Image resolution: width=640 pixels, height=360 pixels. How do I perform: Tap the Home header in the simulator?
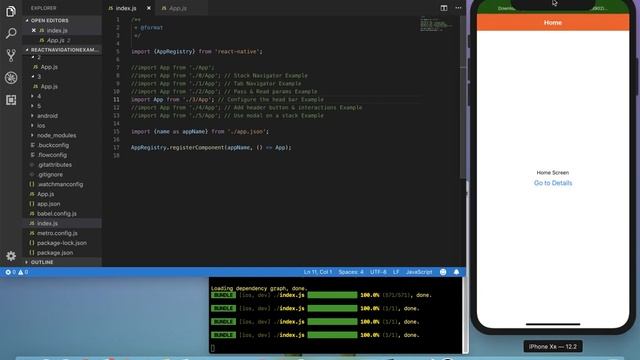(553, 22)
